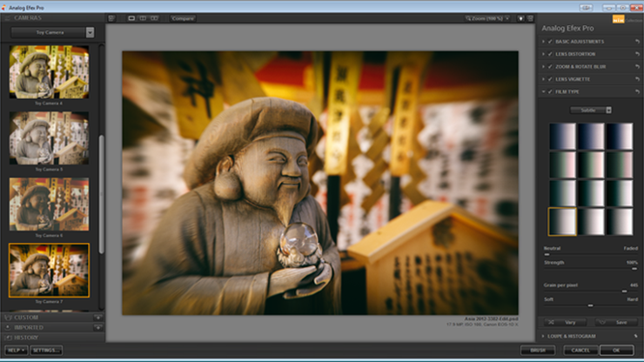Switch to side-by-side preview icon

(x=154, y=17)
